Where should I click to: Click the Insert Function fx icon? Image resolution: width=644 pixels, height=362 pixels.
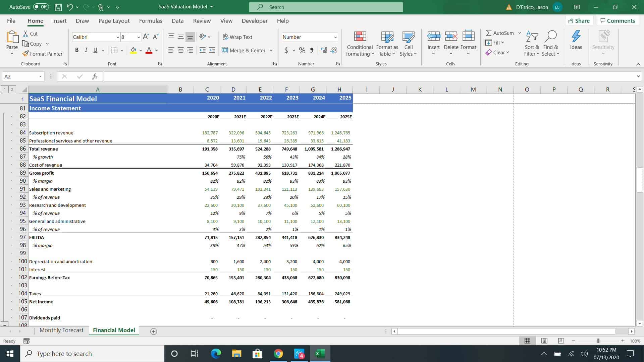click(95, 76)
